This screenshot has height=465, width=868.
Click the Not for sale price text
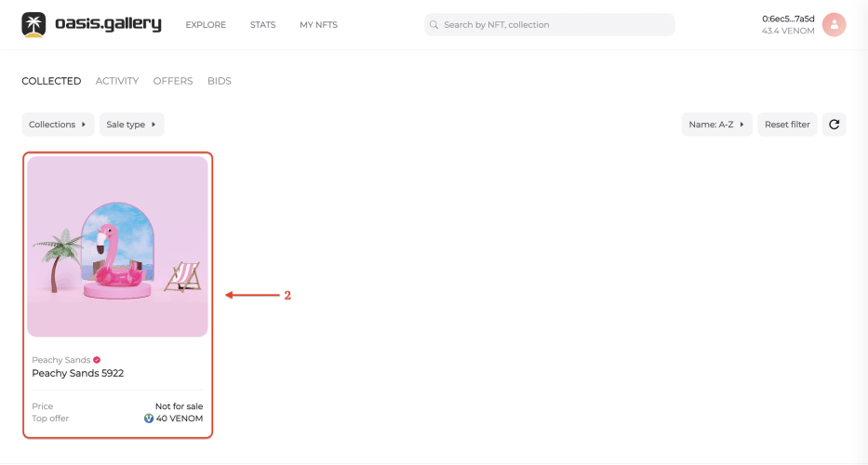click(179, 406)
